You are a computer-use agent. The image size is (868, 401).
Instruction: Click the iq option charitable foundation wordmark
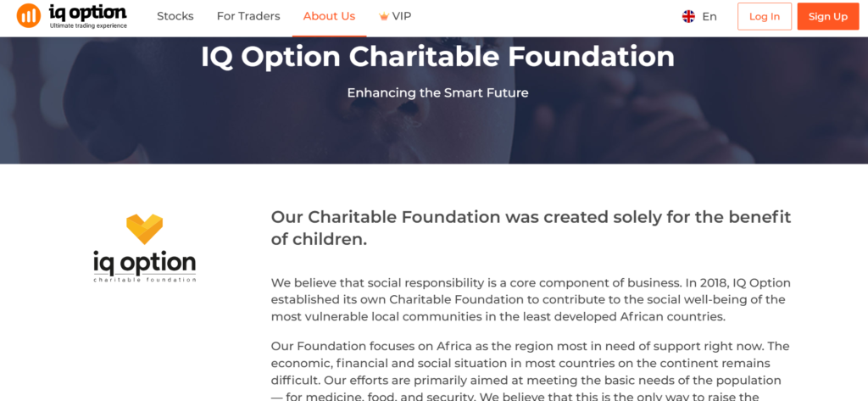point(144,266)
